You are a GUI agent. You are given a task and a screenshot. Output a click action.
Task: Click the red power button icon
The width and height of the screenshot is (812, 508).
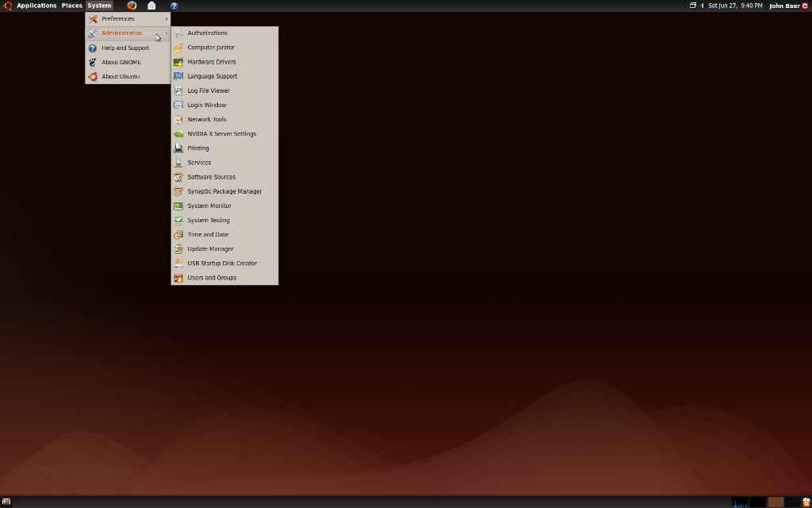coord(806,6)
